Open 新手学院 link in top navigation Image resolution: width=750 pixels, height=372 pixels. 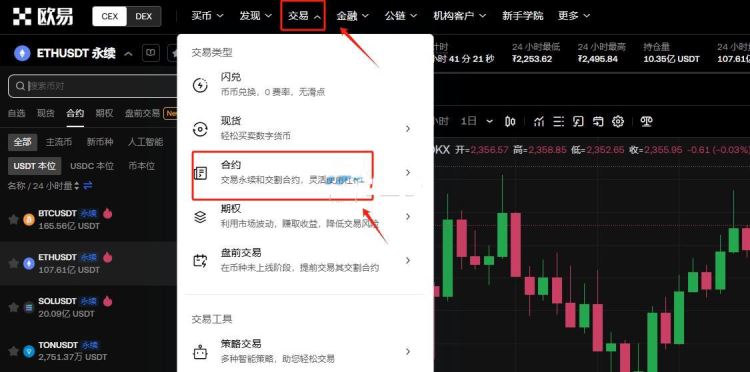click(x=523, y=16)
